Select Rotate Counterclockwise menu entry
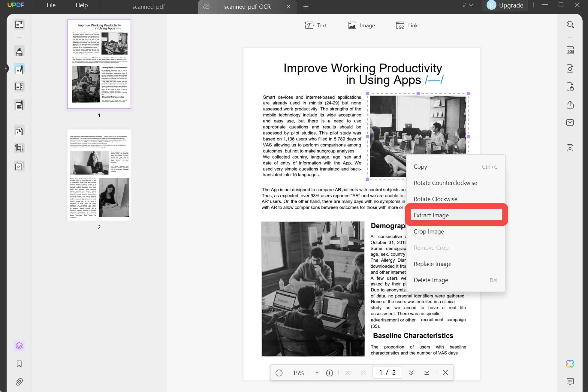 pyautogui.click(x=455, y=183)
